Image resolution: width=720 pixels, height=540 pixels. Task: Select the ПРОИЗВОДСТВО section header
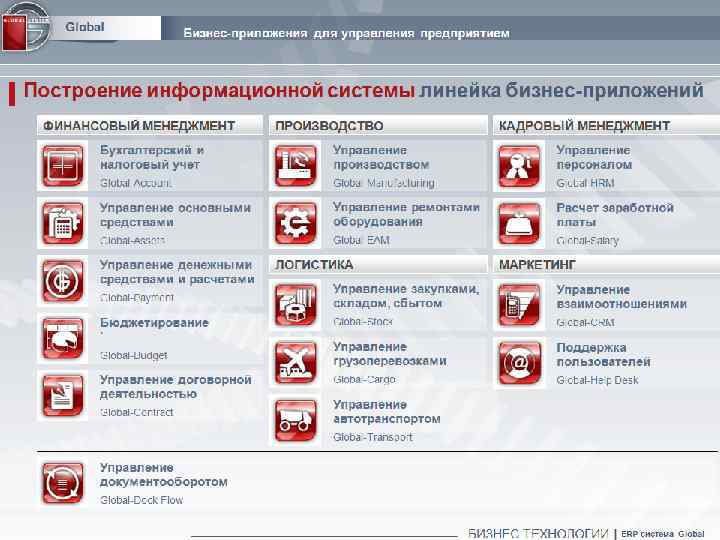pyautogui.click(x=378, y=125)
